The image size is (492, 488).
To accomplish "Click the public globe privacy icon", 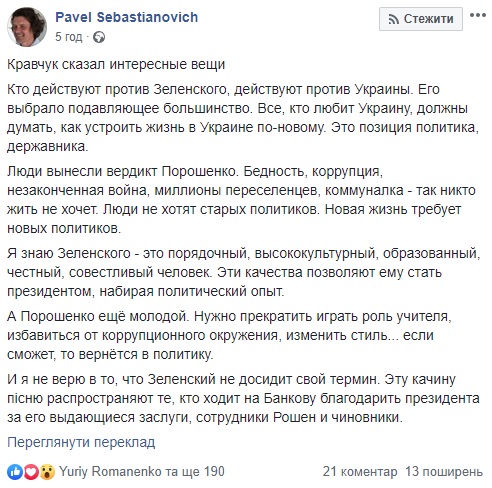I will coord(99,37).
